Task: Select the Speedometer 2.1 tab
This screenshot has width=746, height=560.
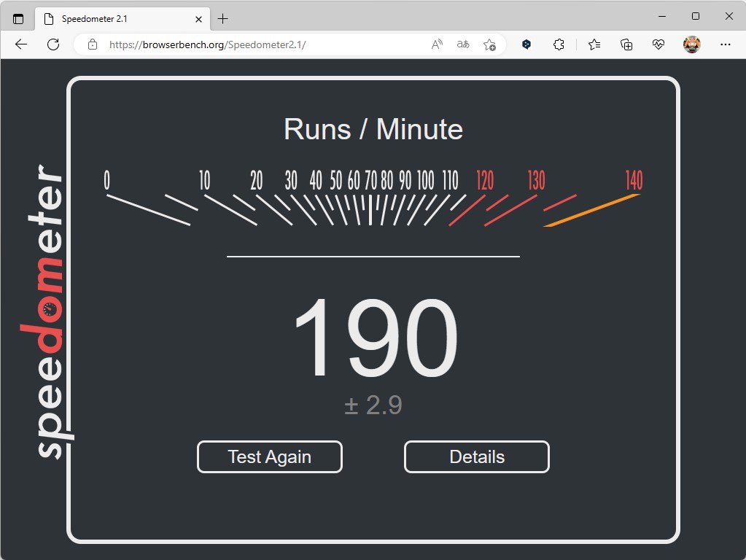Action: pos(123,19)
